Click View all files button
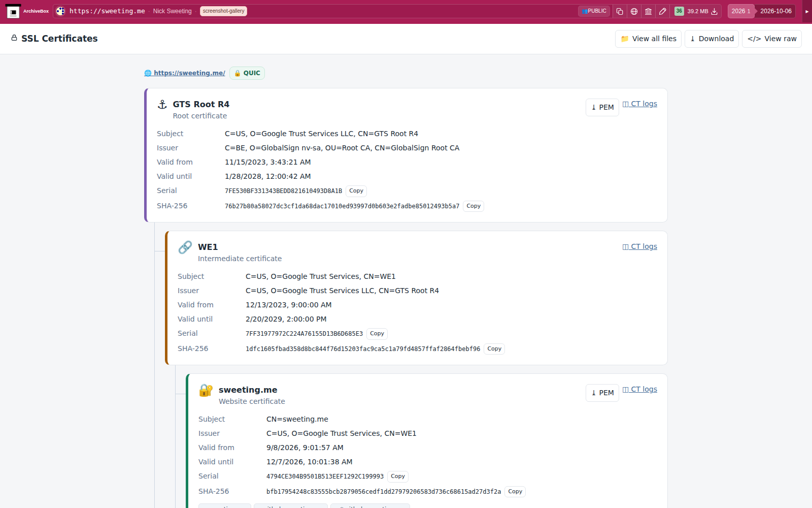Viewport: 812px width, 508px height. tap(648, 39)
